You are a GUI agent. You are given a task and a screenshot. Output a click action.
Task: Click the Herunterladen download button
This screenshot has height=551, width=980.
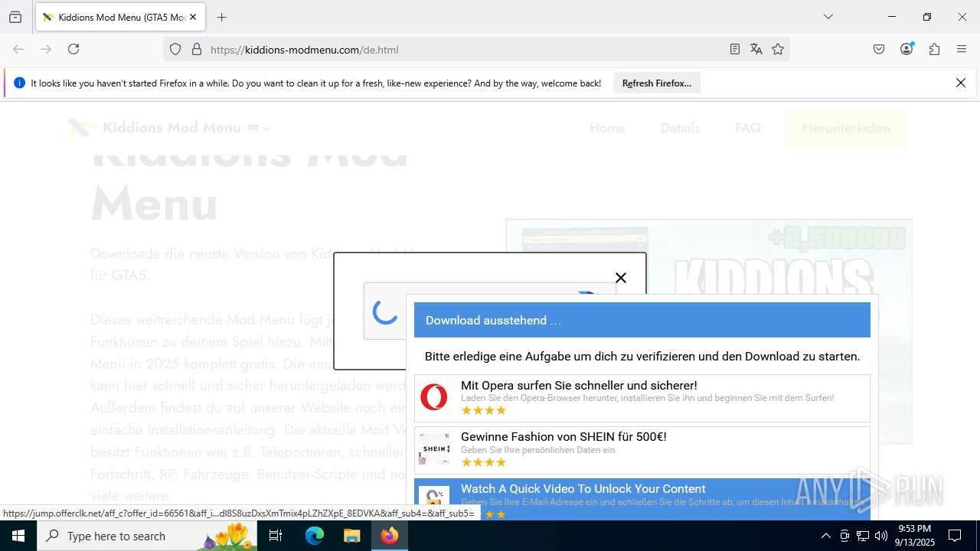[x=846, y=129]
